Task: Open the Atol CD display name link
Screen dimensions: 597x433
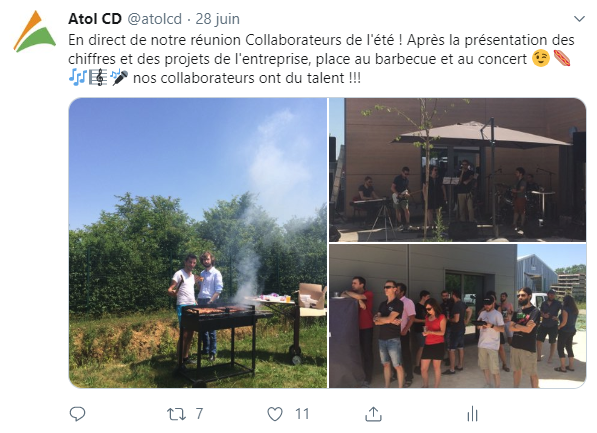Action: (x=95, y=19)
